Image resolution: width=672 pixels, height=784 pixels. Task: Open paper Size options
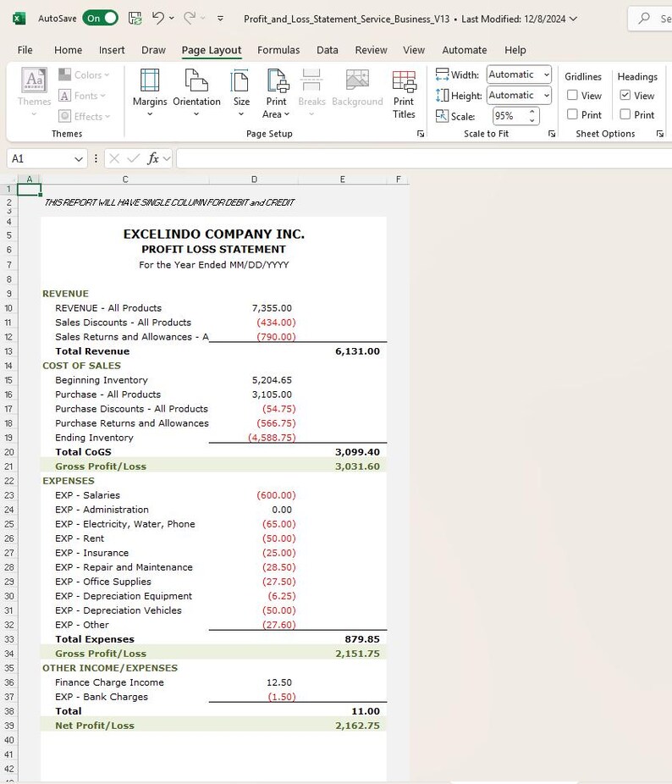point(241,92)
